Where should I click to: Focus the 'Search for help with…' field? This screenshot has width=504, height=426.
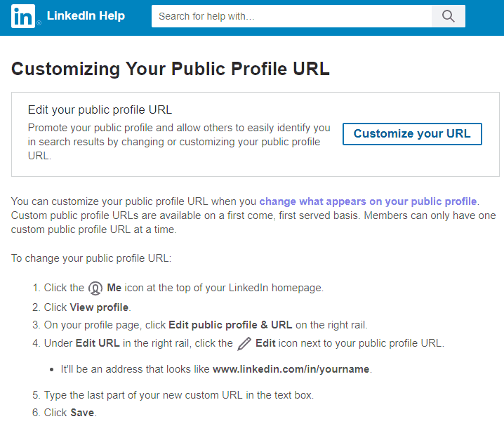pos(291,16)
